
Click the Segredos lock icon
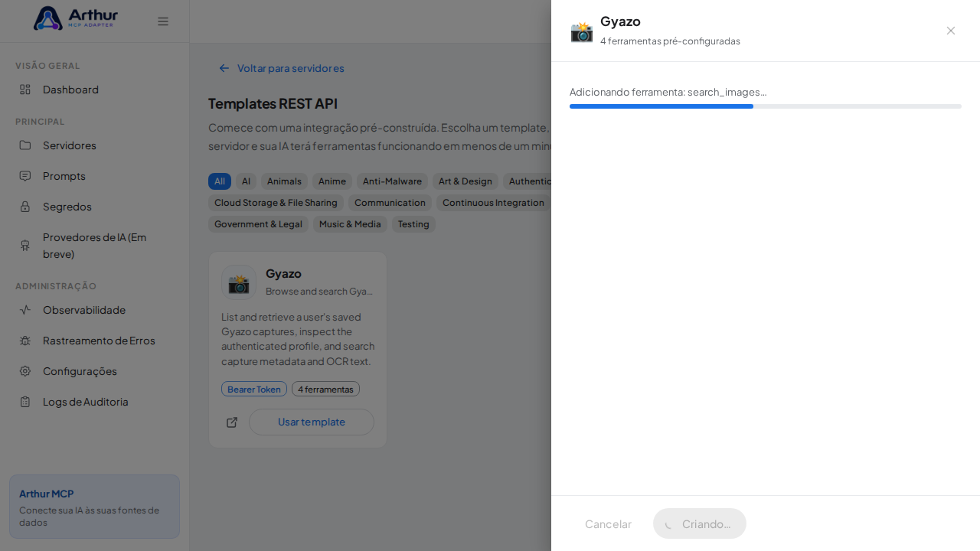[x=25, y=207]
